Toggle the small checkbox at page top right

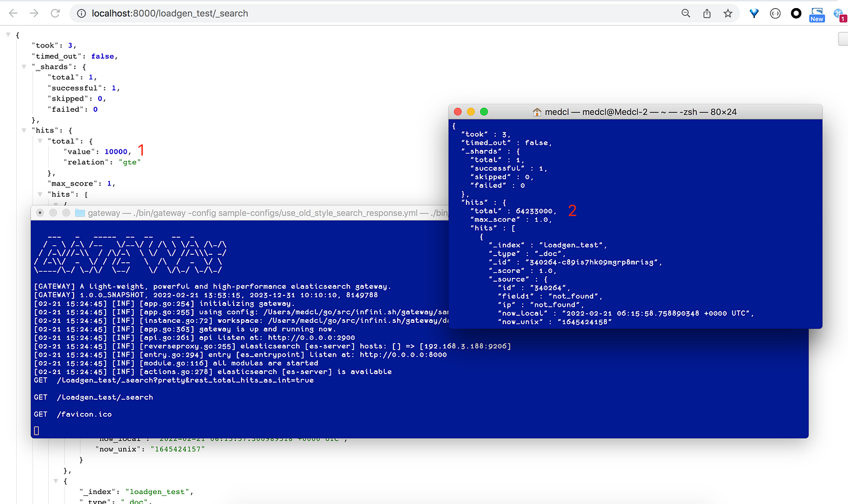pos(842,38)
